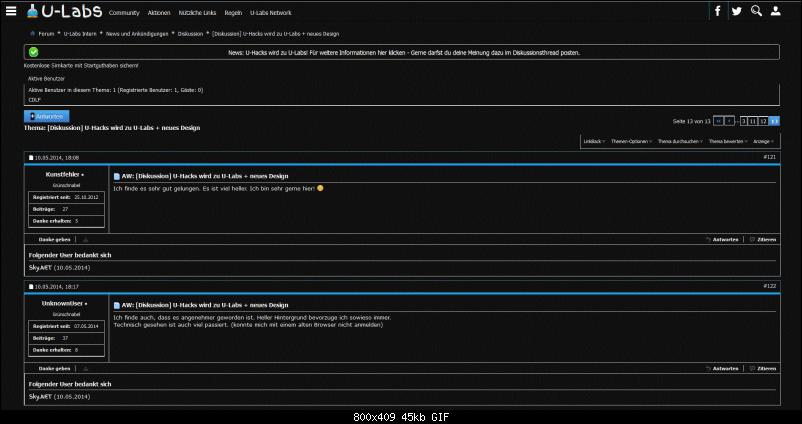Click Danke geben on post #121
Screen dimensions: 802x424
coord(54,239)
